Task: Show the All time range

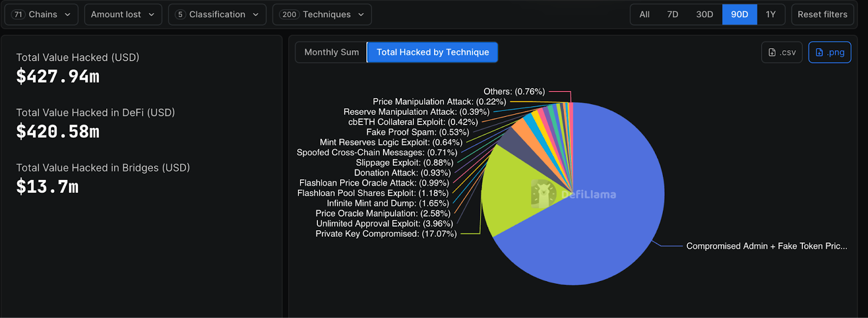Action: (644, 15)
